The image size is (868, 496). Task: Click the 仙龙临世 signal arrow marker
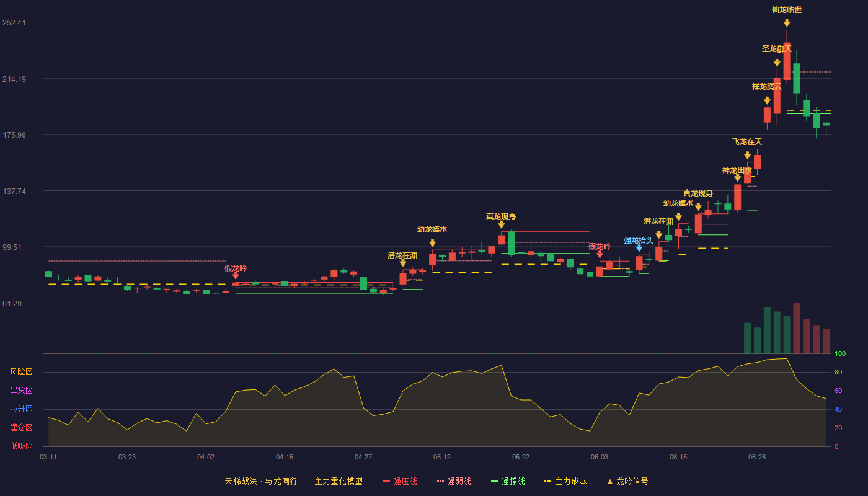[787, 23]
